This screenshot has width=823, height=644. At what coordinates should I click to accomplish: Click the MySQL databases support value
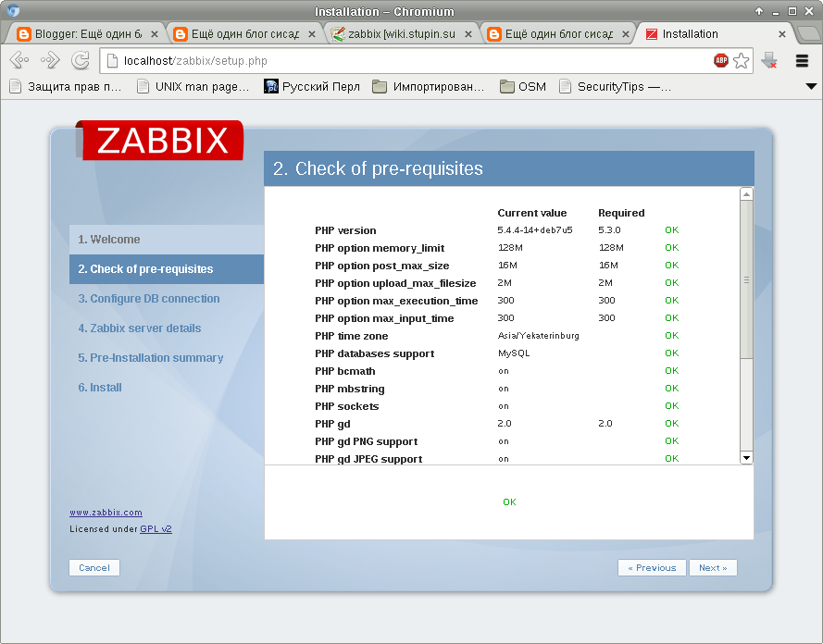coord(513,353)
